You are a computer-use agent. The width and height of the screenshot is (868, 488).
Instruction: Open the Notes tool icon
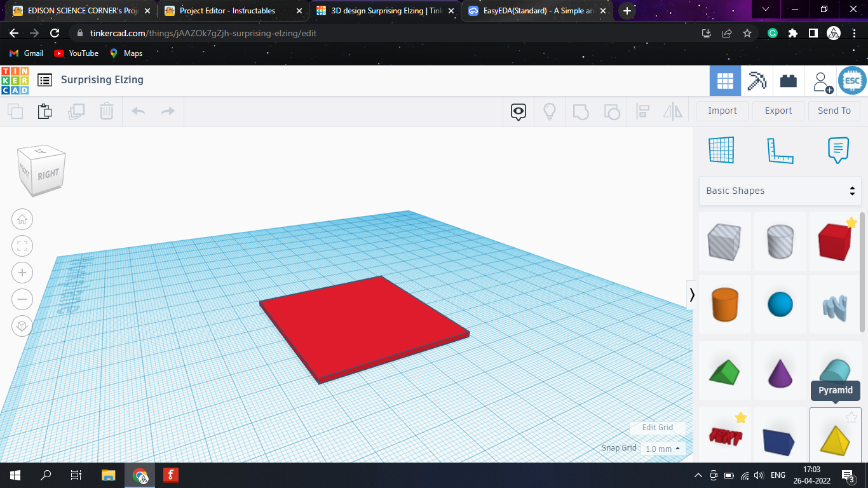pos(838,150)
